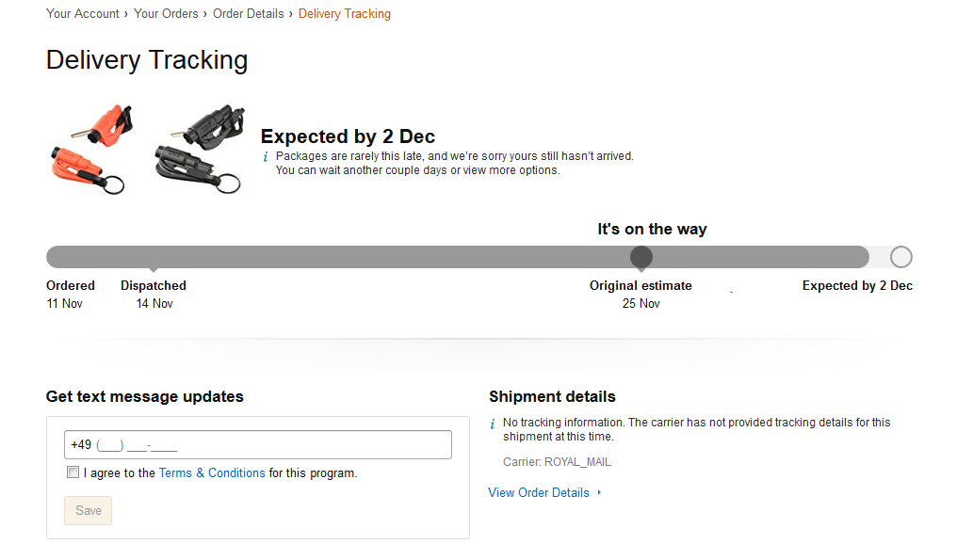The height and width of the screenshot is (560, 973).
Task: Navigate to Your Orders breadcrumb link
Action: [x=166, y=14]
